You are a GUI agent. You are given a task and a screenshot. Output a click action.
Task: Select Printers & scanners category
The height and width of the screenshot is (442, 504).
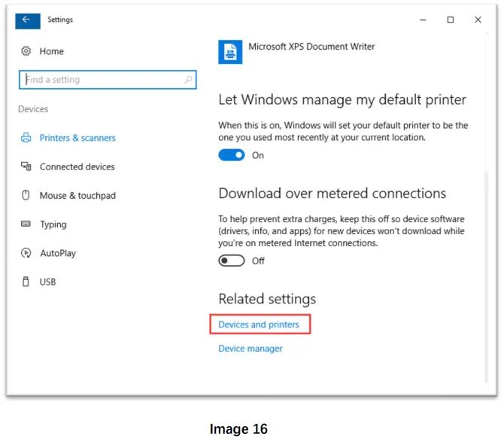77,138
